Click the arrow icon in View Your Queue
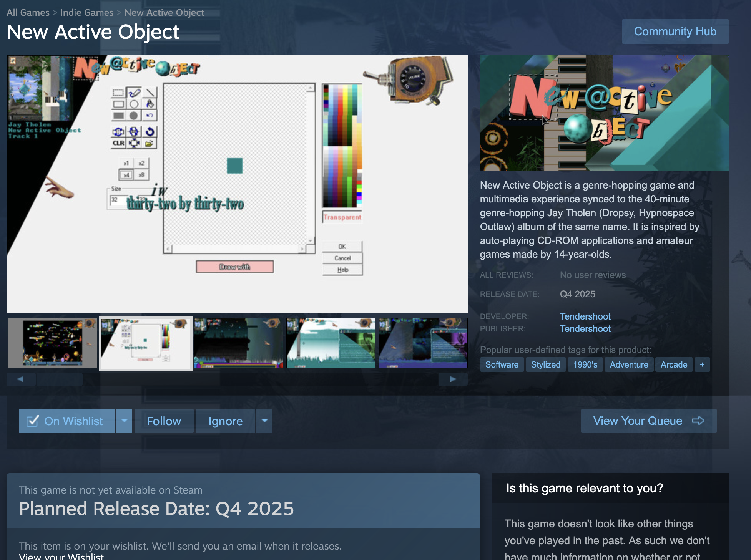The image size is (751, 560). tap(698, 421)
